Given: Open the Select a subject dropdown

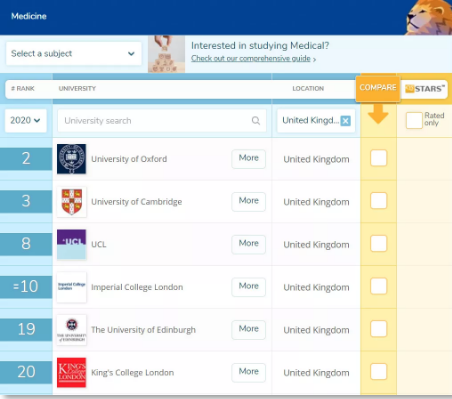Looking at the screenshot, I should (x=73, y=53).
